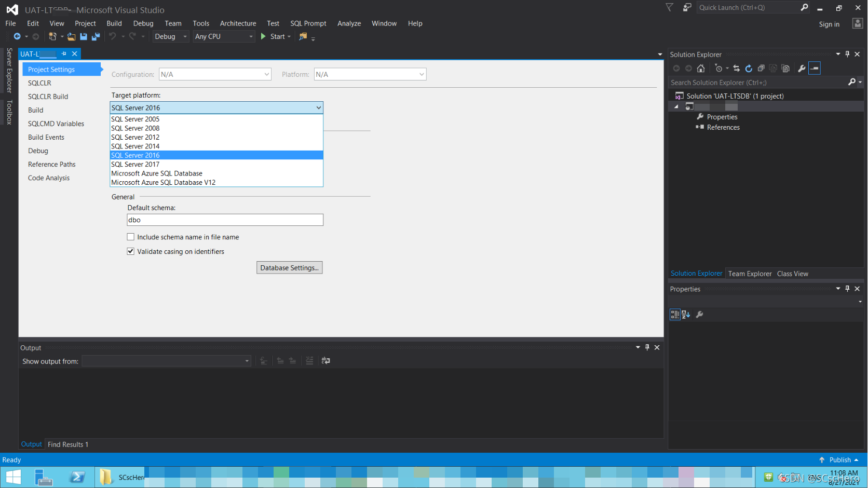The image size is (868, 488).
Task: Open the Platform N/A dropdown
Action: [370, 74]
